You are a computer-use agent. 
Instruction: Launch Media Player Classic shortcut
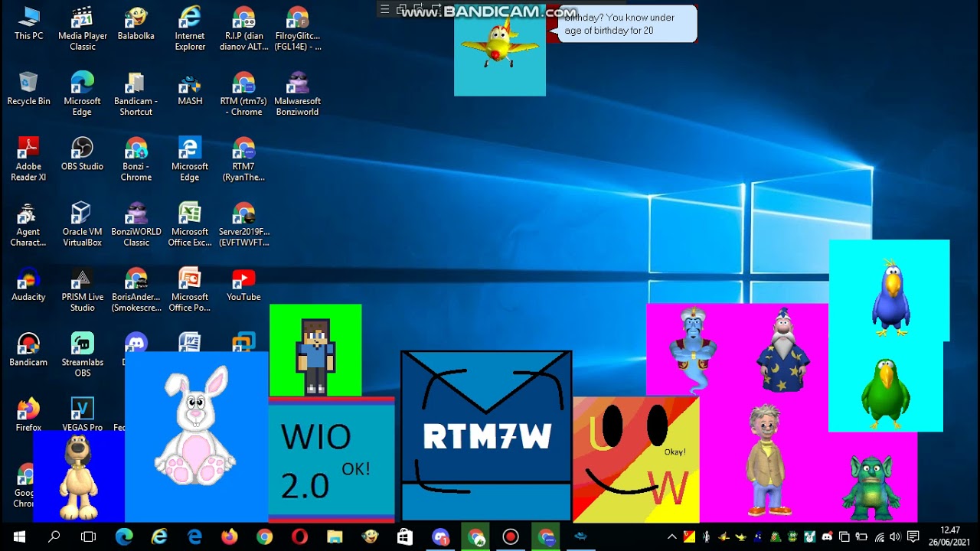[x=82, y=29]
